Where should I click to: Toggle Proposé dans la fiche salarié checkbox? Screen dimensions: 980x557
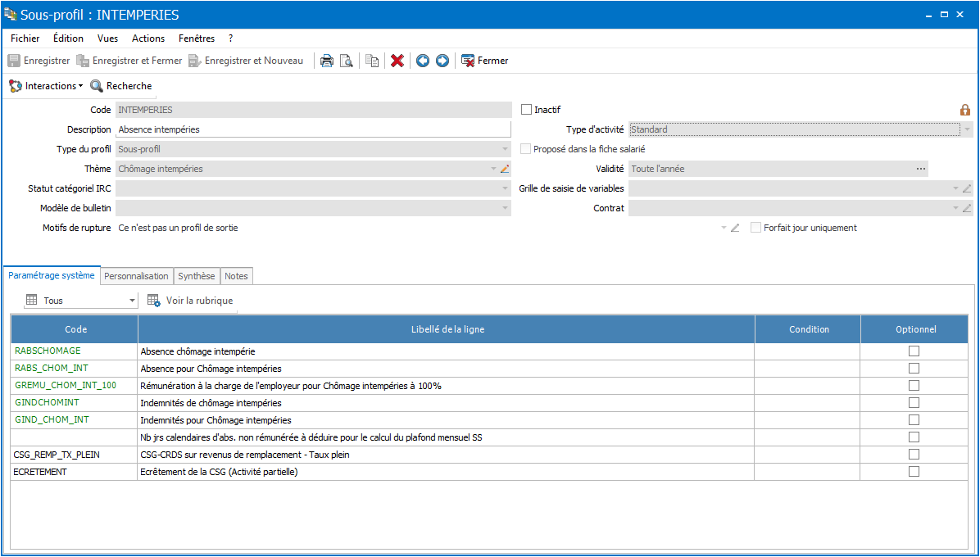coord(526,149)
